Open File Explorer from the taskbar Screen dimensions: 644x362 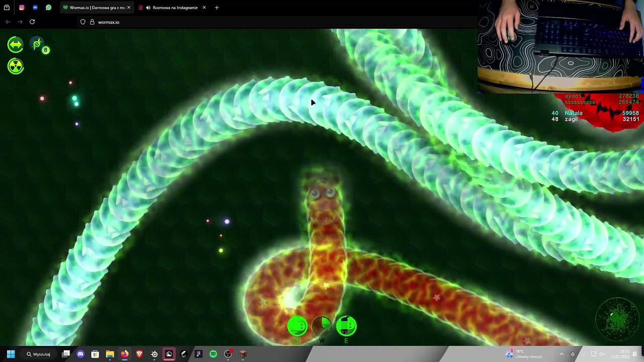tap(110, 354)
